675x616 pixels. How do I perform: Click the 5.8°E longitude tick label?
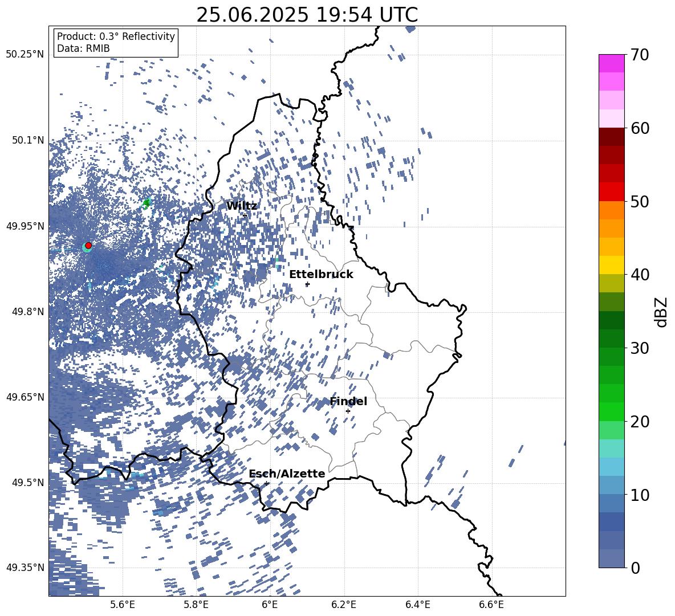(196, 605)
